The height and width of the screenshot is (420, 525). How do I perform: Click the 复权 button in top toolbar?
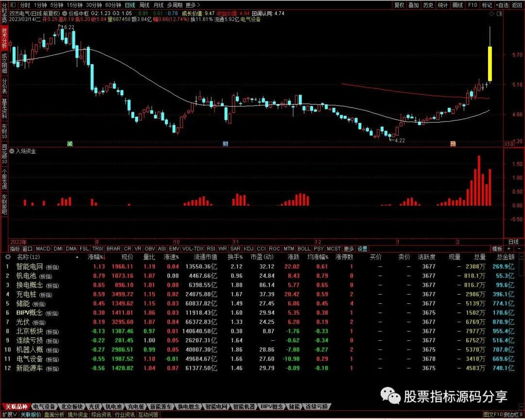pos(399,5)
